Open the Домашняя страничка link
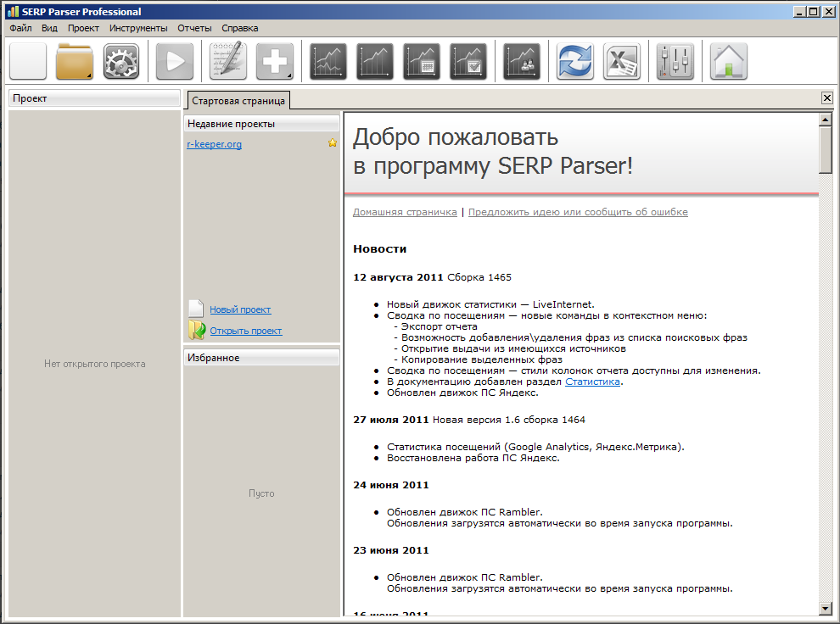Viewport: 840px width, 624px height. pos(405,212)
